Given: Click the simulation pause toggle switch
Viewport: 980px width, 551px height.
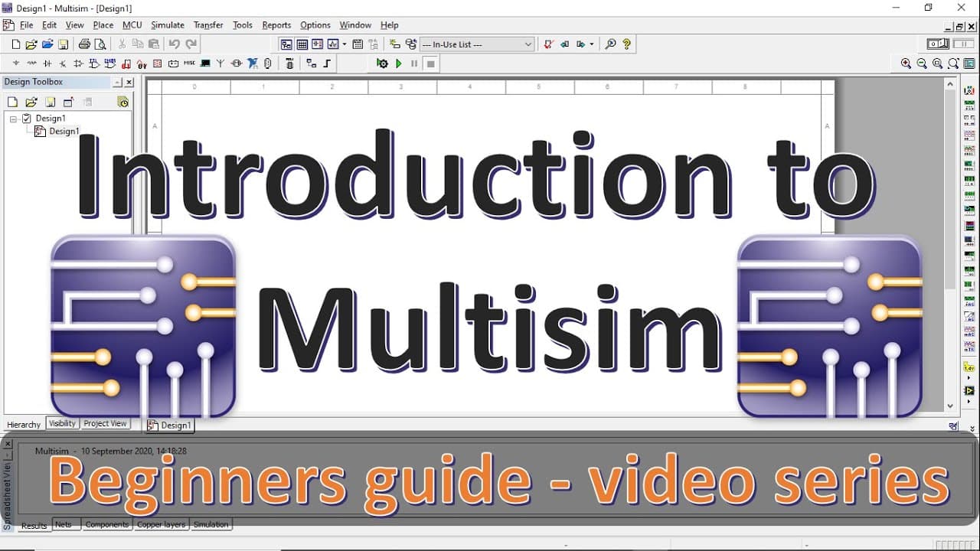Looking at the screenshot, I should click(963, 44).
